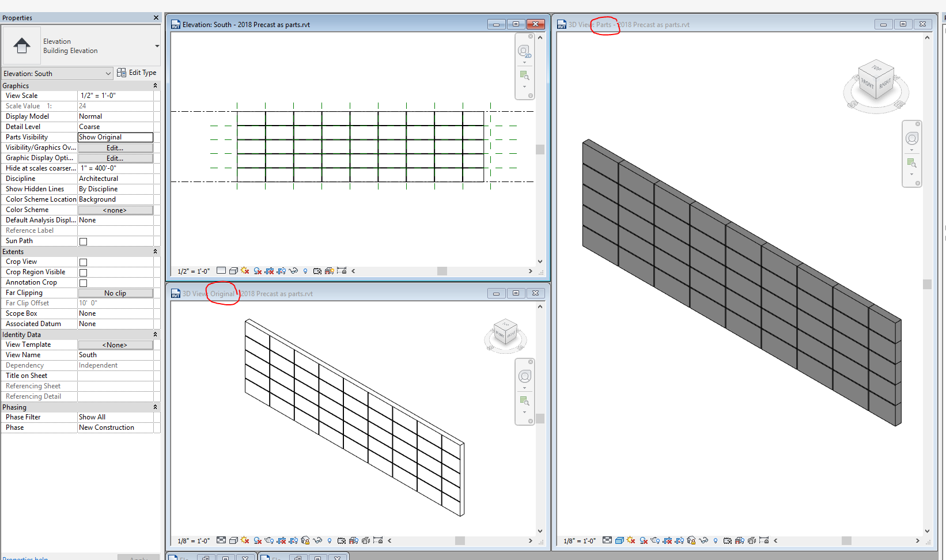Activate Temporary Hide/Isolate glasses in Parts view
The height and width of the screenshot is (560, 946).
coord(705,540)
